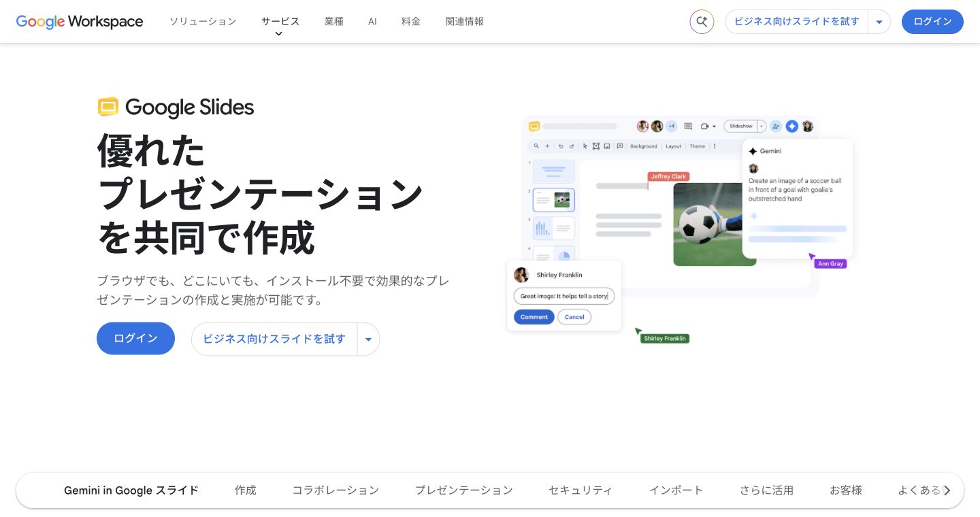Select the インポート tab

click(676, 490)
